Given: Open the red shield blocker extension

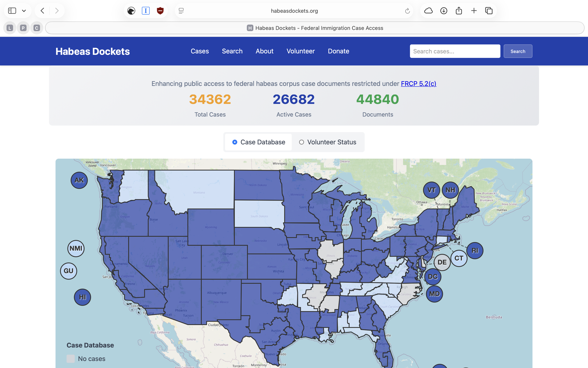Looking at the screenshot, I should (160, 11).
